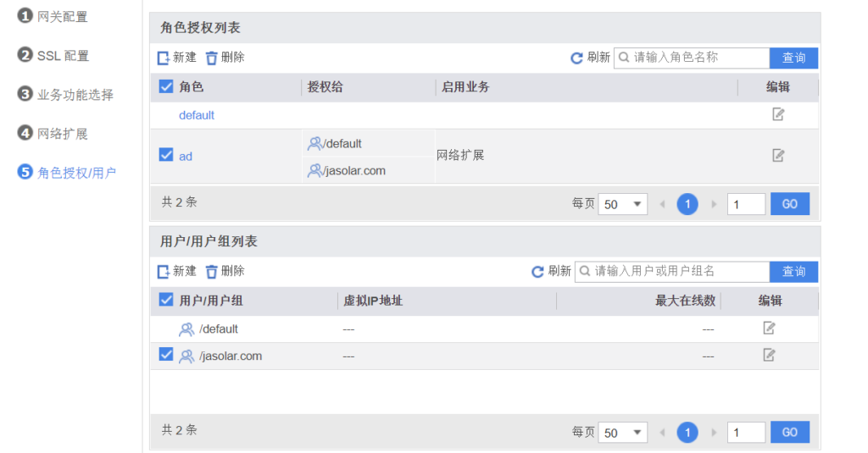
Task: Click GO button in user list pagination
Action: coord(789,433)
